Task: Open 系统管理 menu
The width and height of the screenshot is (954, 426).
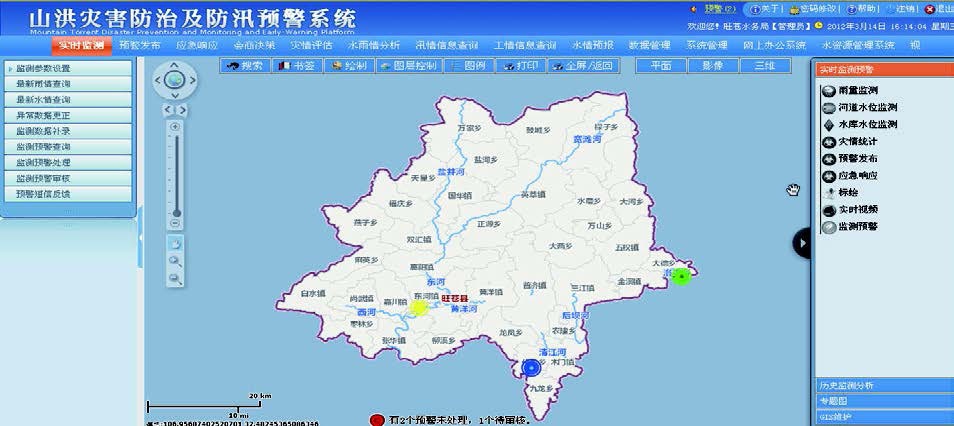Action: (x=707, y=46)
